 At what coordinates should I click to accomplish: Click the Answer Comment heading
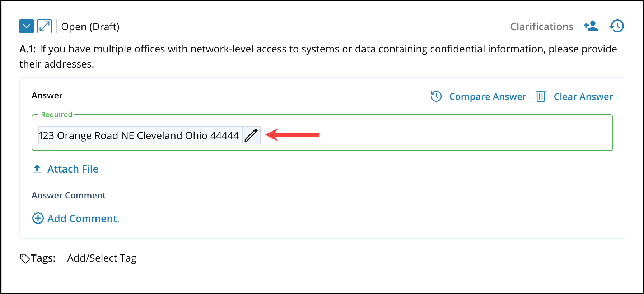(x=69, y=195)
